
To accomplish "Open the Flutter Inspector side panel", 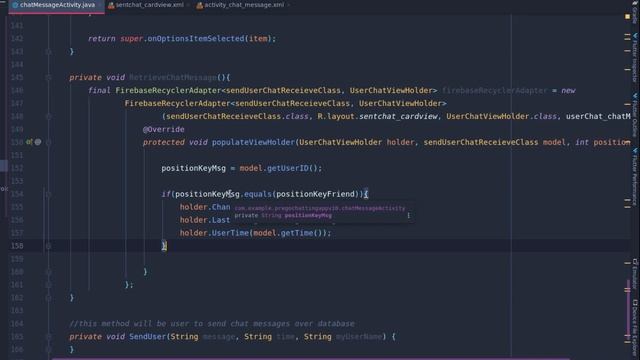I will [635, 58].
